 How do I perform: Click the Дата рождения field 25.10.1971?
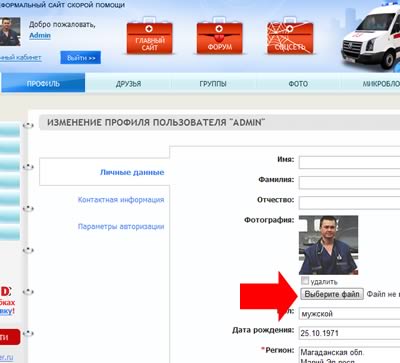(349, 333)
